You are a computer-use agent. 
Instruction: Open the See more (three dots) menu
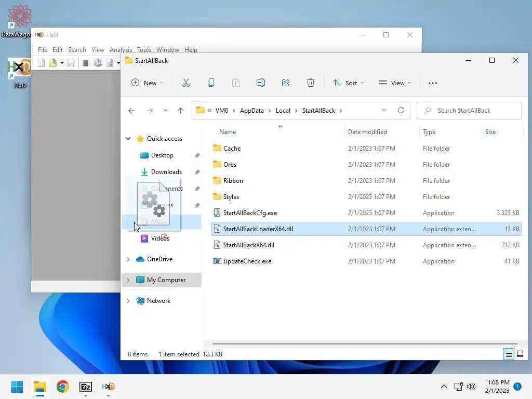pos(433,83)
